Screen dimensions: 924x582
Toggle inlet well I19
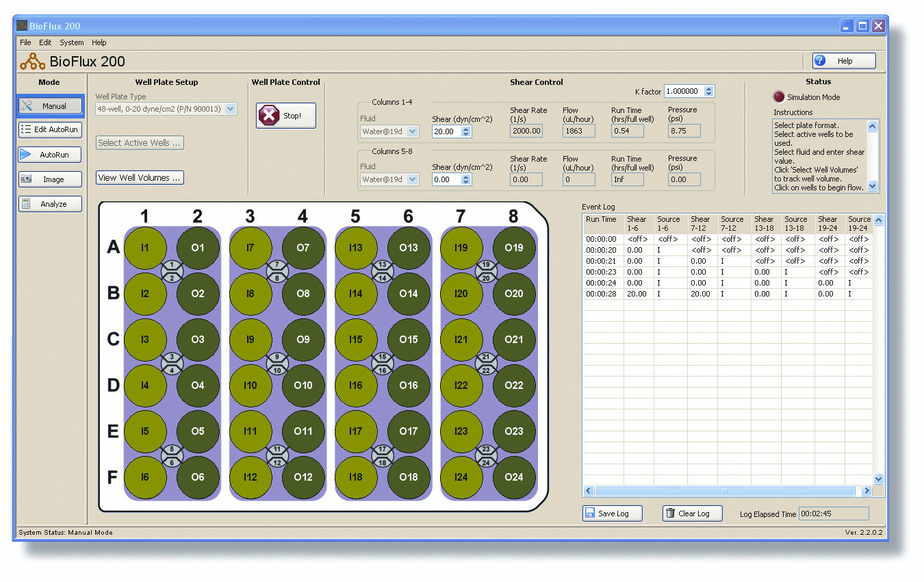[461, 248]
